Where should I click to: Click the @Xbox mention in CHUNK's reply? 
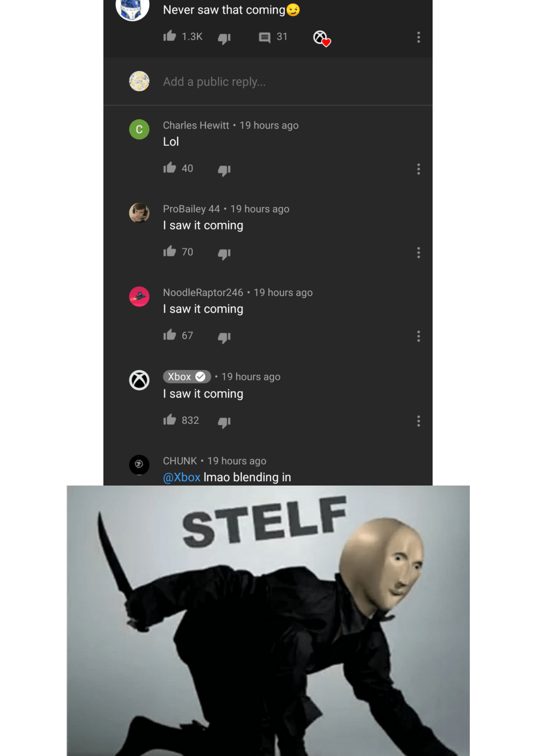point(181,477)
